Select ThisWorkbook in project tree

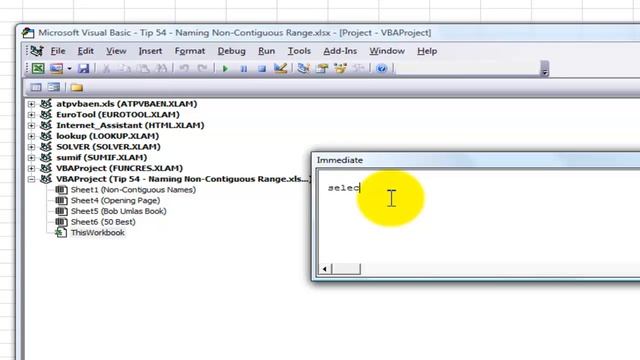pyautogui.click(x=98, y=233)
